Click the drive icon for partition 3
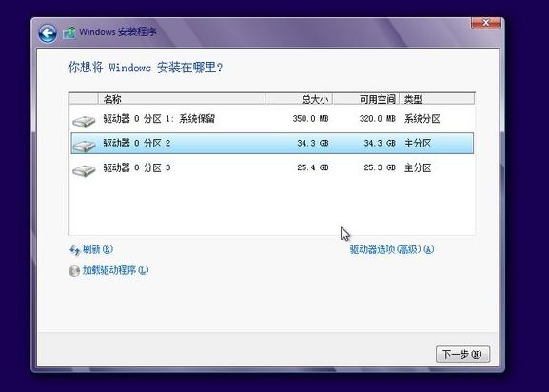Screen dimensions: 549x392 [84, 170]
